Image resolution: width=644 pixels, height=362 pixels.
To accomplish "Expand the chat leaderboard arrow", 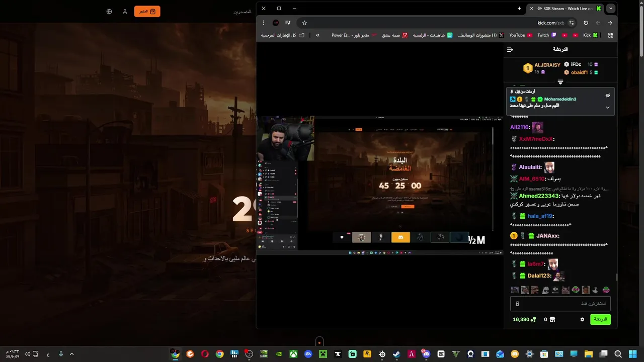I will click(560, 82).
